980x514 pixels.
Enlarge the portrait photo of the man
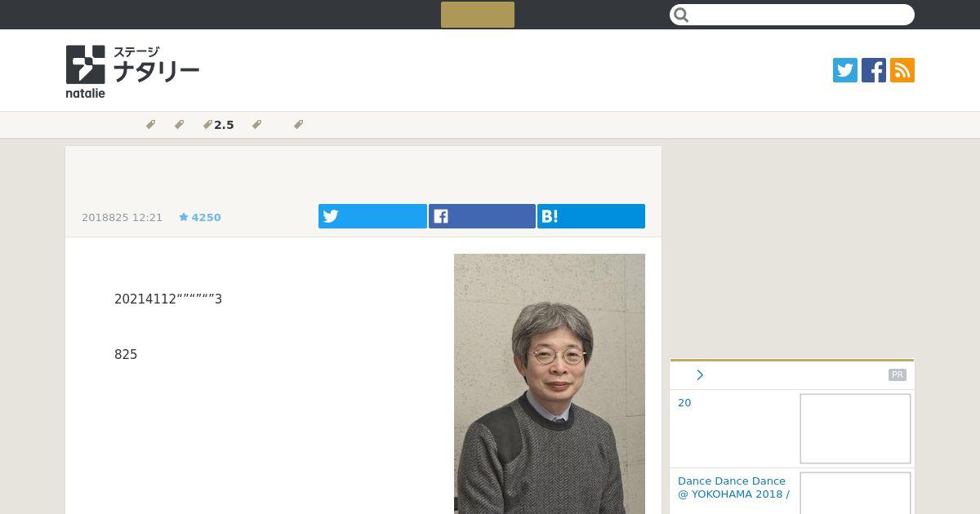(550, 383)
